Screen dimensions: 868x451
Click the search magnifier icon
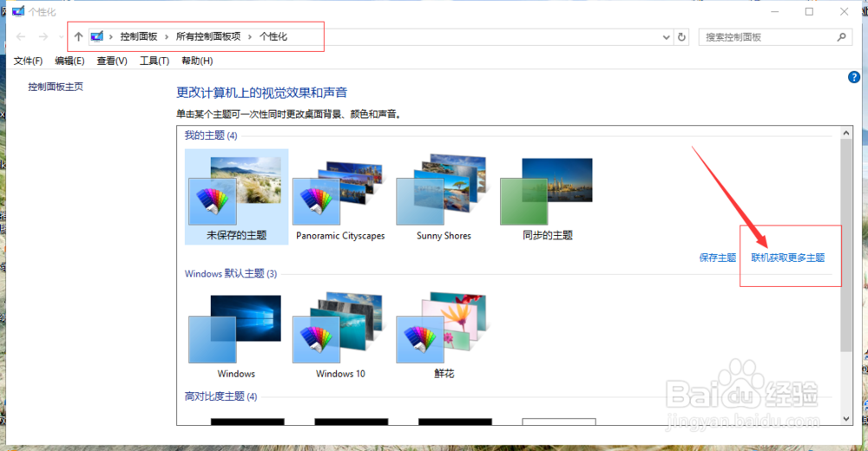coord(841,37)
